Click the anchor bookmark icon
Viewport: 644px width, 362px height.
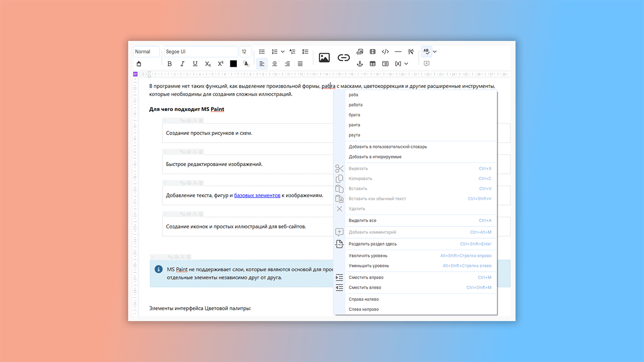click(x=360, y=64)
